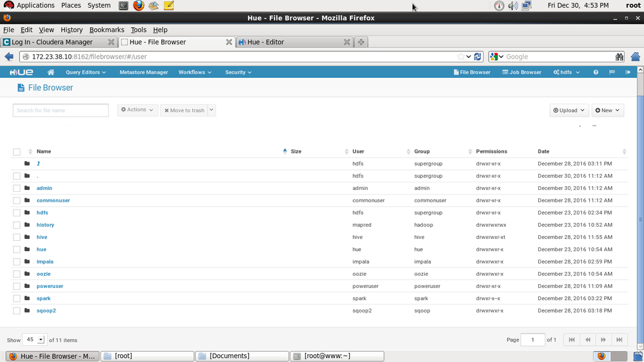Go to next page of the file list

click(x=603, y=340)
